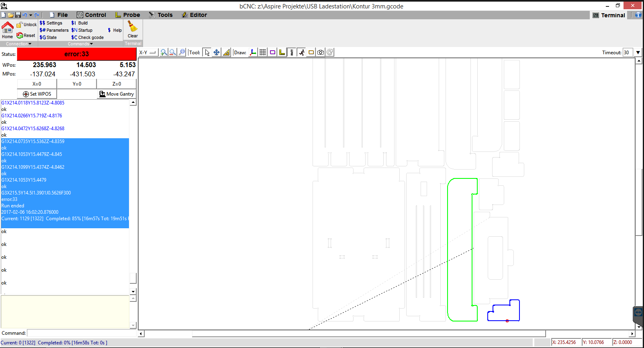Toggle drawing of the workarea rectangle

click(311, 52)
